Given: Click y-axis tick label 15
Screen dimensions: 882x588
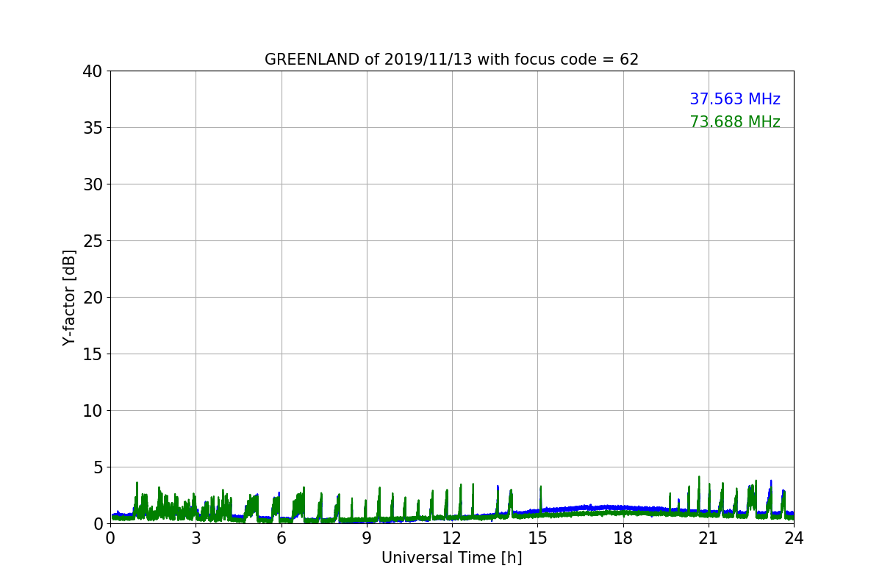Looking at the screenshot, I should click(93, 354).
